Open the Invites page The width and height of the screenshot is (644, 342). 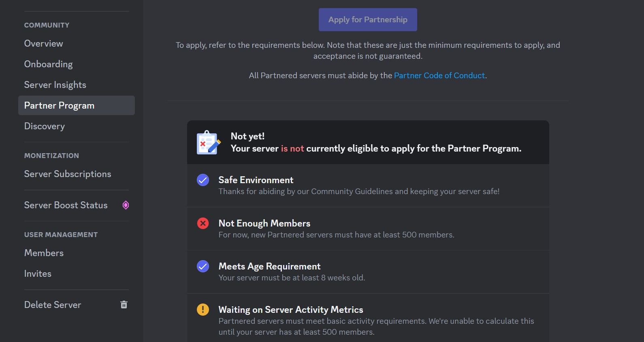tap(38, 274)
